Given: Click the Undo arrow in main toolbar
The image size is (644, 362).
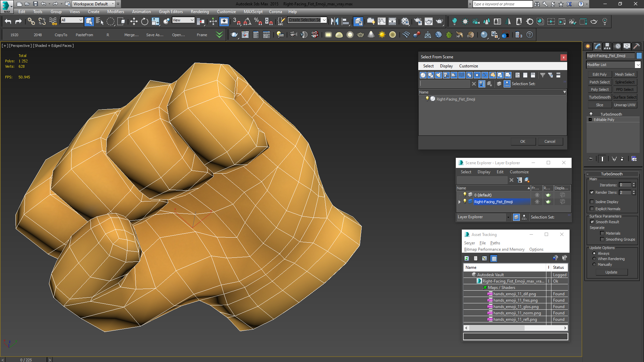Looking at the screenshot, I should click(8, 21).
